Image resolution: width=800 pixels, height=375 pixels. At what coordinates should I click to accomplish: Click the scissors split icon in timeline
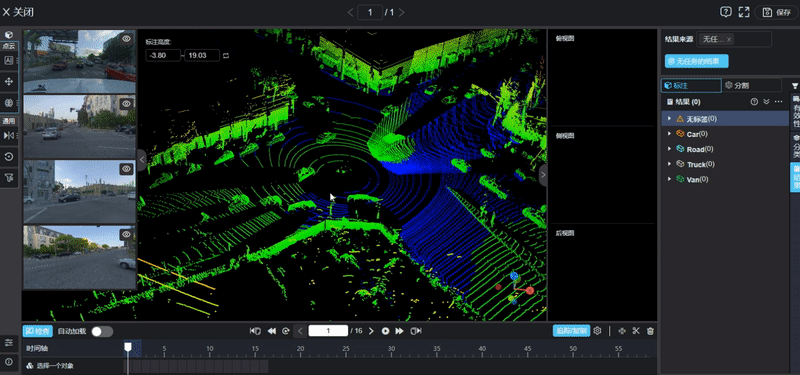(x=636, y=331)
